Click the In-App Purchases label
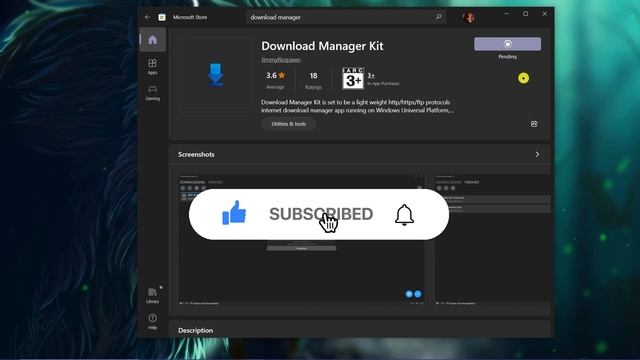640x360 pixels. 383,83
